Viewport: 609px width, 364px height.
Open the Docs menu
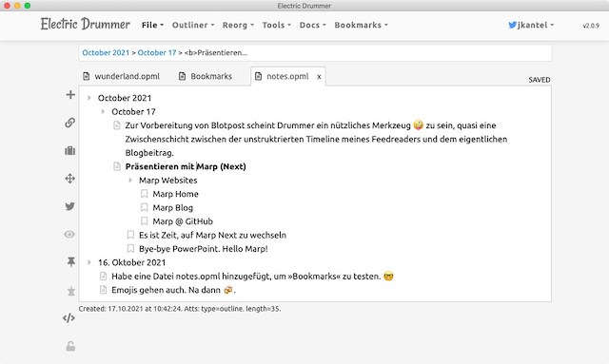click(313, 25)
